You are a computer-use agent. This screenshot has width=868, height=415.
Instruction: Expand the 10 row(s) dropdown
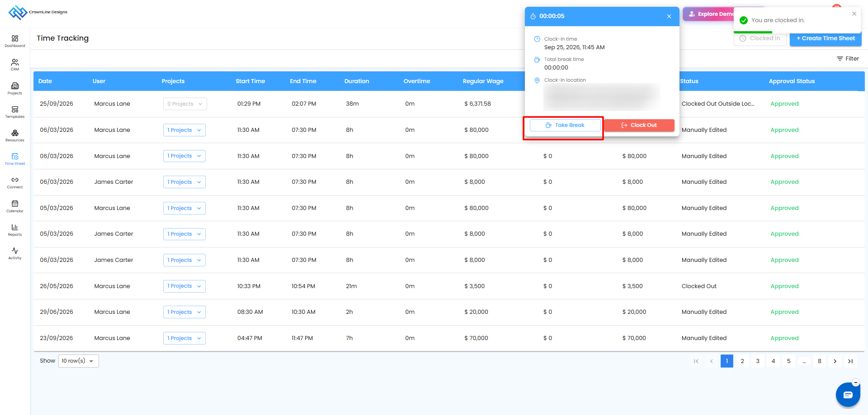[x=79, y=361]
